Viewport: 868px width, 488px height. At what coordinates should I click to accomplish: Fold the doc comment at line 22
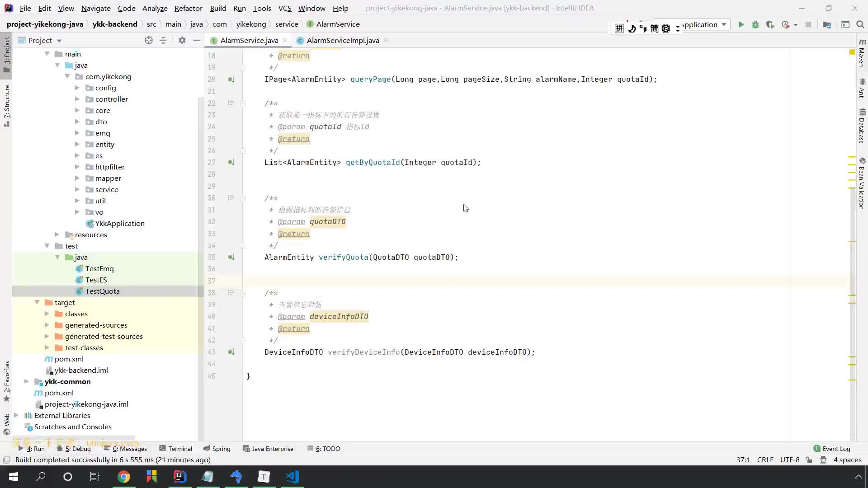243,103
